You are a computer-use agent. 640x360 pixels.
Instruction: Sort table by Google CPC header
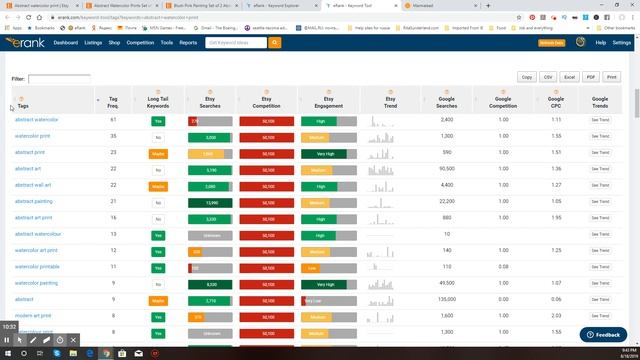(556, 102)
